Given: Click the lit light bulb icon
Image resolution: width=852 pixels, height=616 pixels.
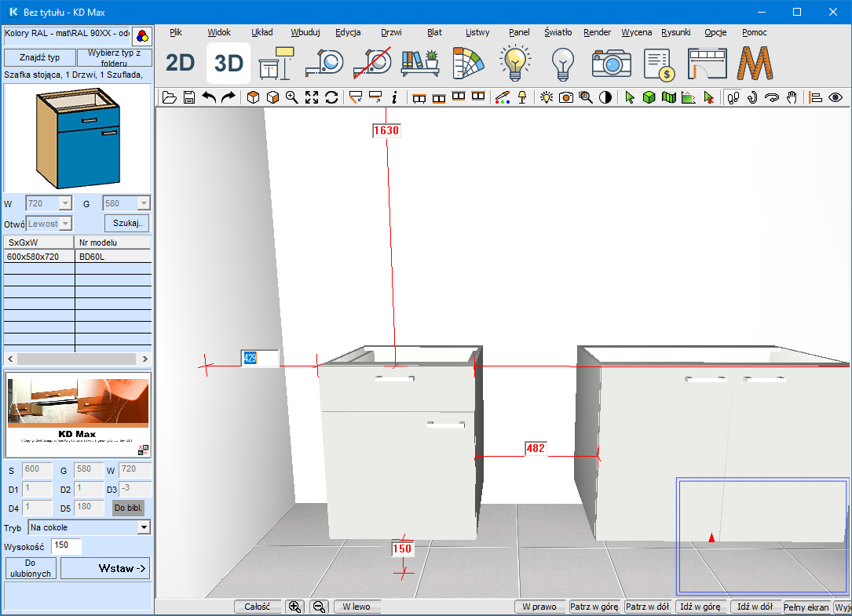Looking at the screenshot, I should 514,64.
